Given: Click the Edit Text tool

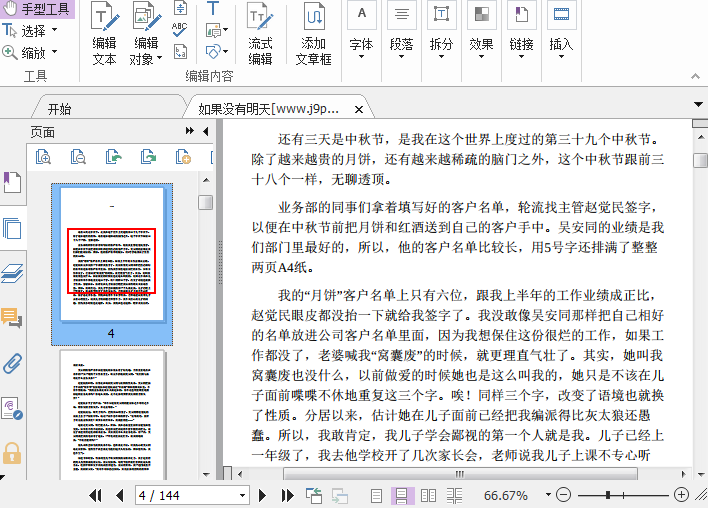Looking at the screenshot, I should [104, 35].
